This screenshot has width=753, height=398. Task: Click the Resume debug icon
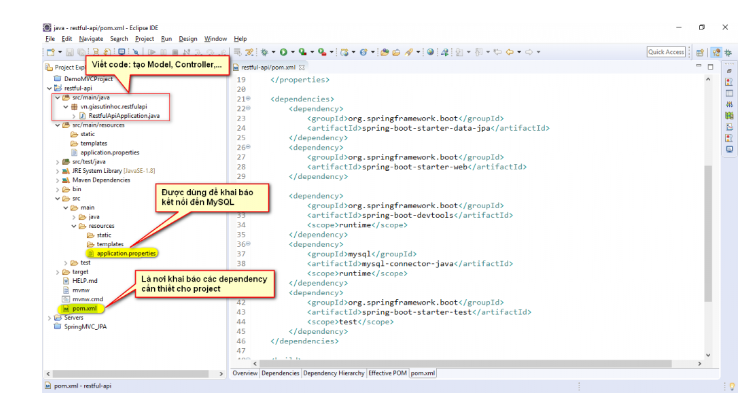pyautogui.click(x=152, y=52)
